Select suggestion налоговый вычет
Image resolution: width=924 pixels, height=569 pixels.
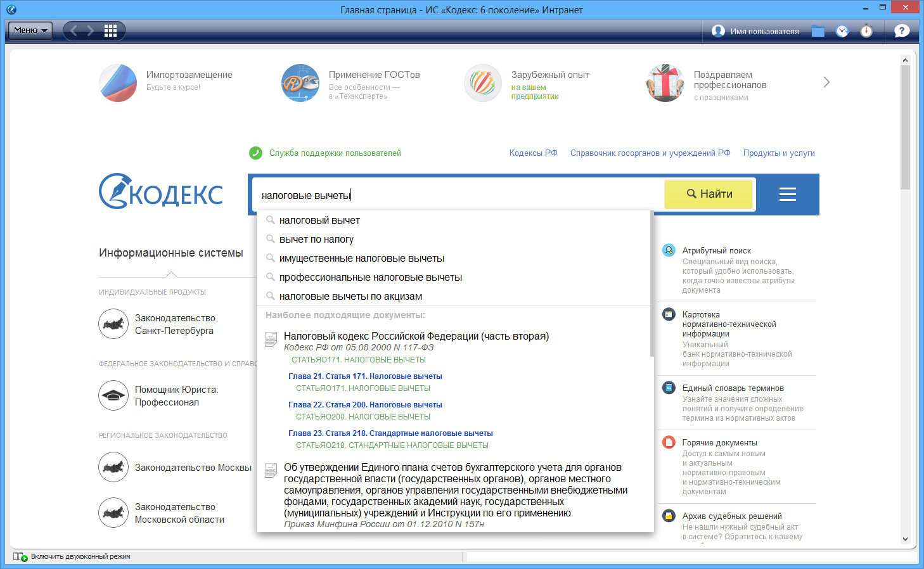click(x=454, y=221)
